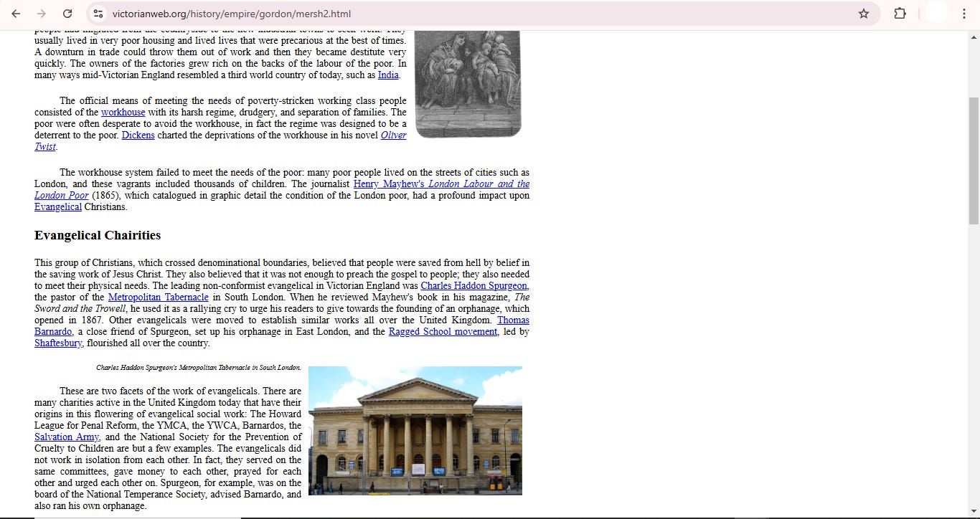Bookmark this page with the star
This screenshot has height=519, width=980.
coord(864,14)
